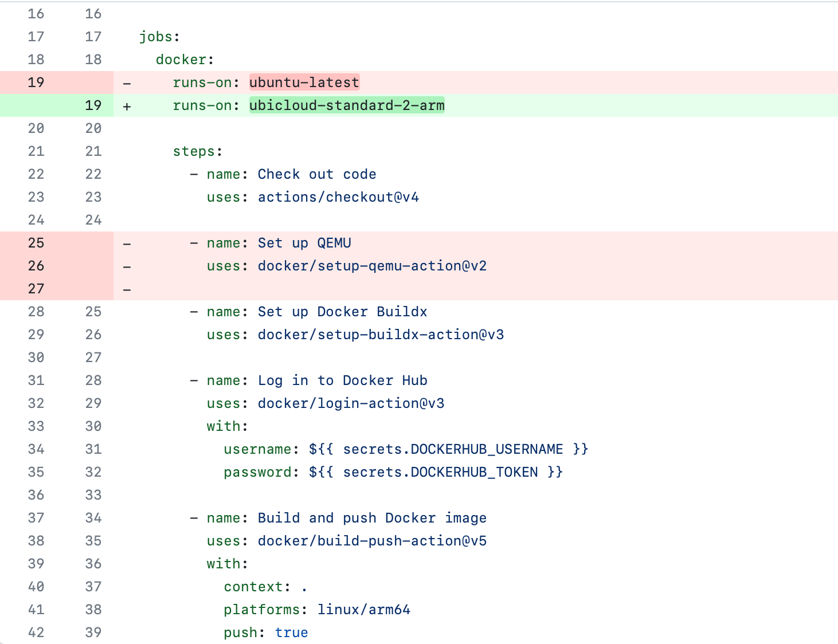Image resolution: width=838 pixels, height=644 pixels.
Task: Click 'docker/login-action@v3' value
Action: (x=351, y=403)
